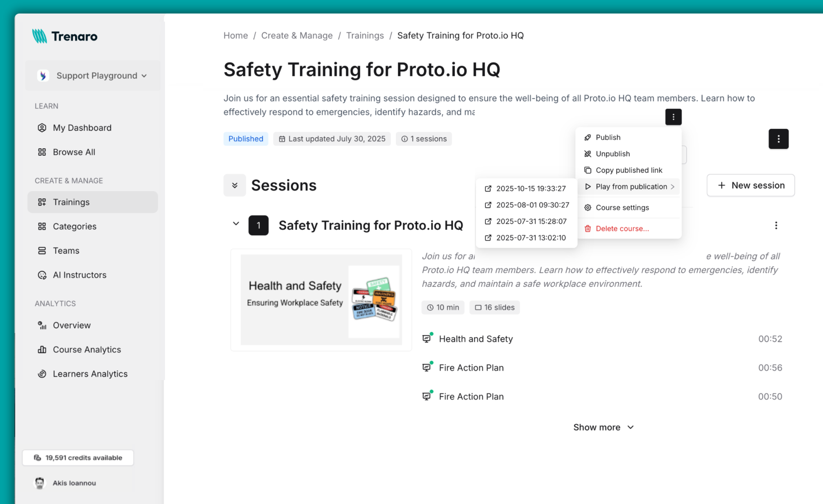
Task: Collapse all sessions with double-chevron button
Action: tap(234, 185)
